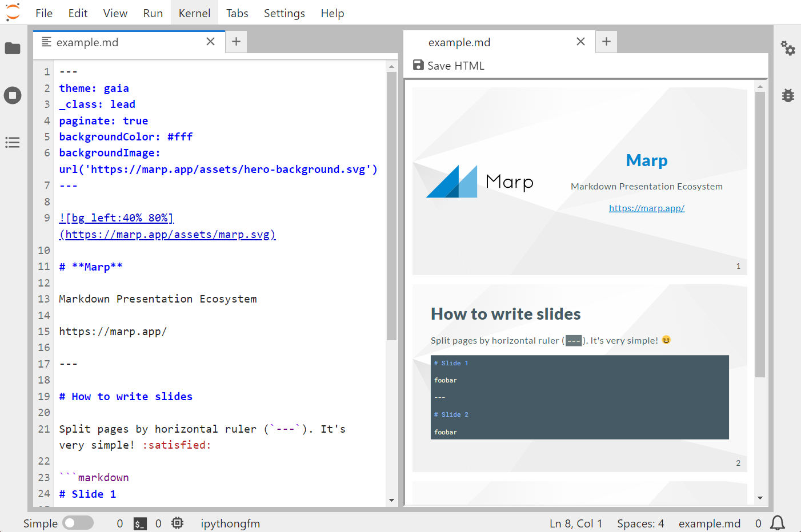Click the preview scrollbar down arrow
The width and height of the screenshot is (801, 532).
pyautogui.click(x=760, y=498)
